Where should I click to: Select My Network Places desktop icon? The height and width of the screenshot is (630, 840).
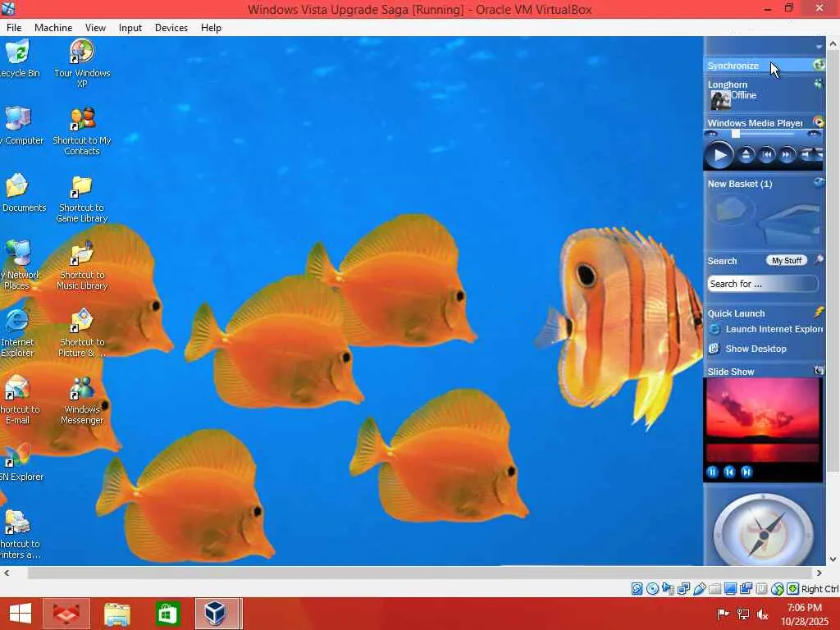tap(18, 253)
